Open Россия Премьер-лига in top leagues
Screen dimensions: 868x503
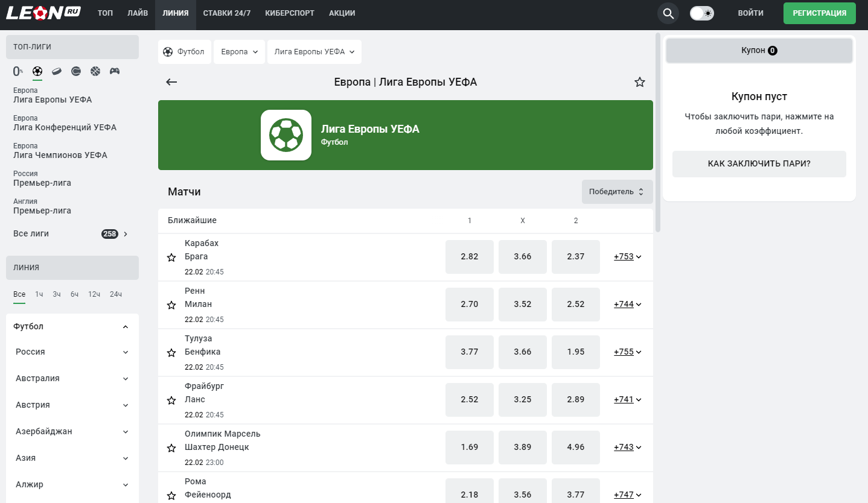click(42, 179)
